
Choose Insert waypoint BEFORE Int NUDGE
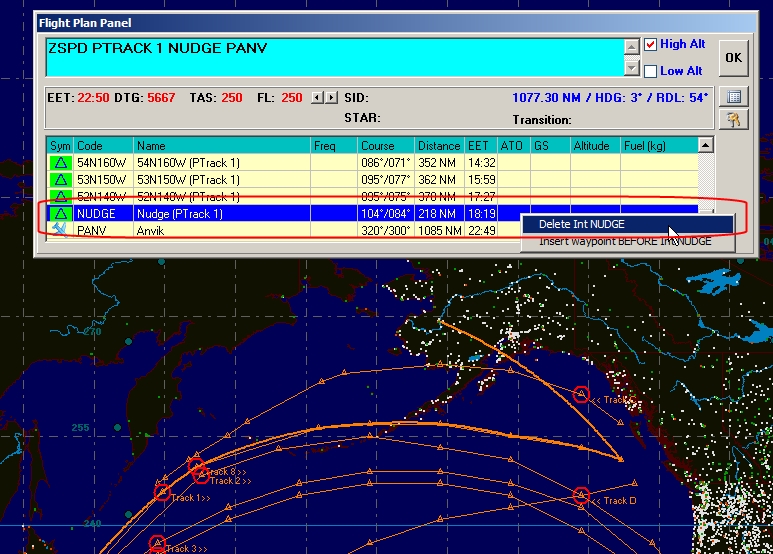pyautogui.click(x=628, y=242)
